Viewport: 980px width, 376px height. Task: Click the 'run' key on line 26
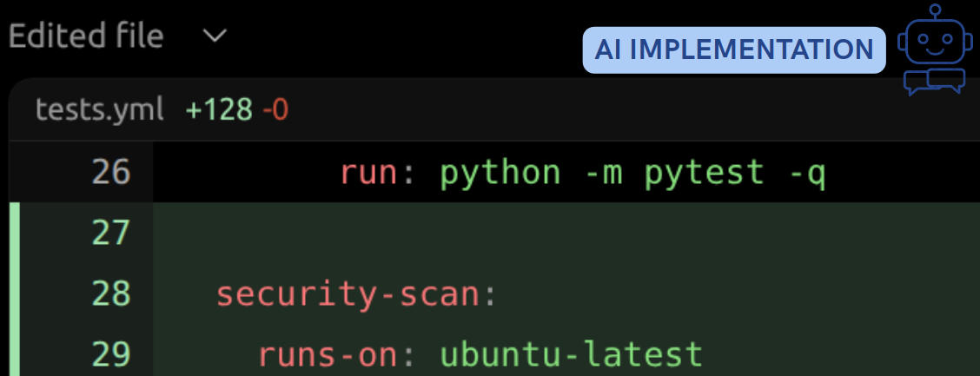tap(371, 173)
